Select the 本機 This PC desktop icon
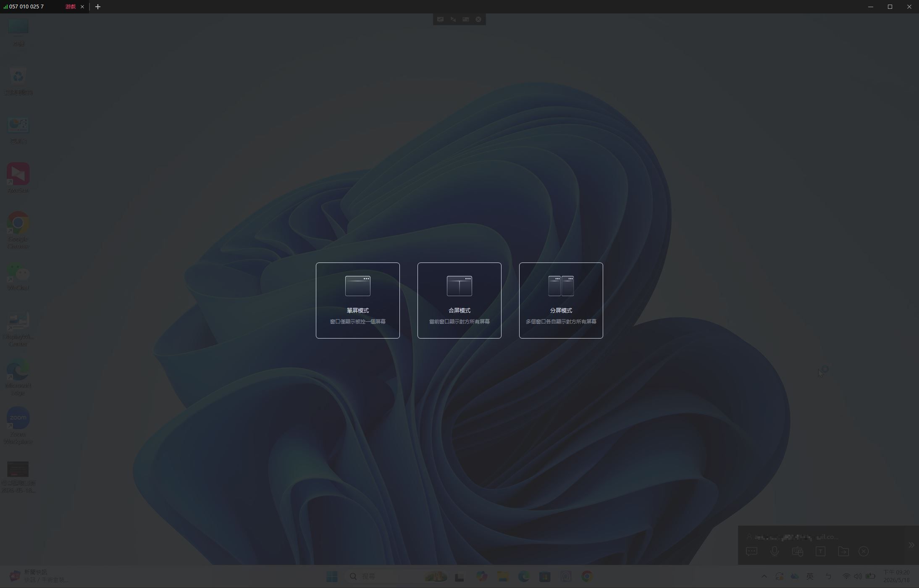919x588 pixels. pos(18,32)
